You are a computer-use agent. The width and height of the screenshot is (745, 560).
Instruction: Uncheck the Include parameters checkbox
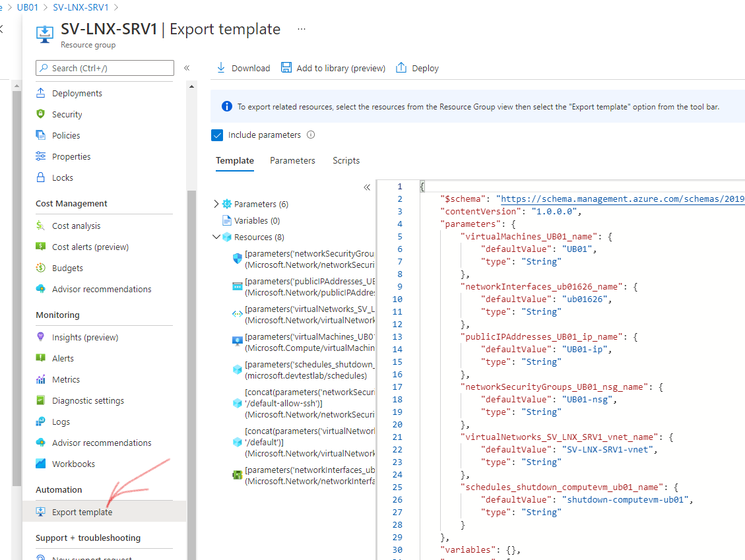pyautogui.click(x=217, y=135)
